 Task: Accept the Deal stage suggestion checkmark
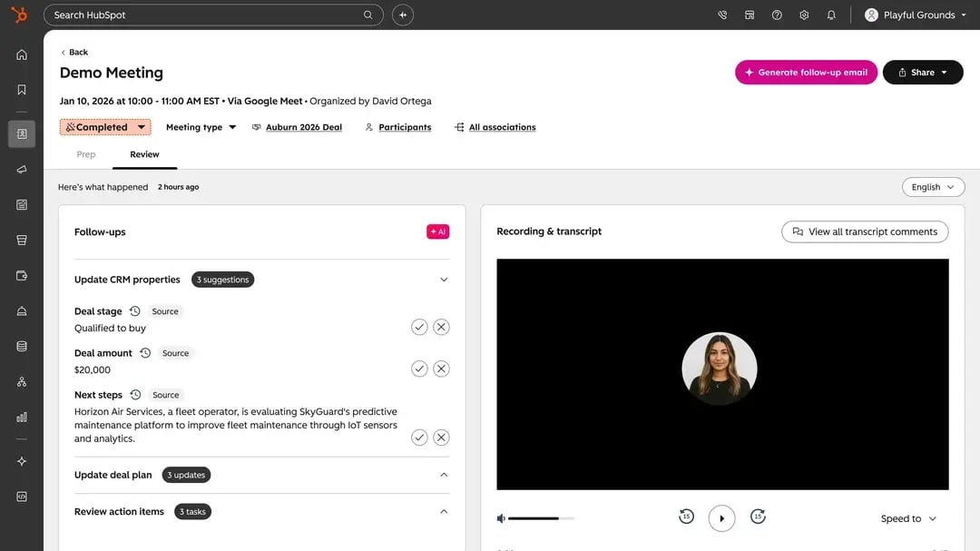[x=419, y=327]
